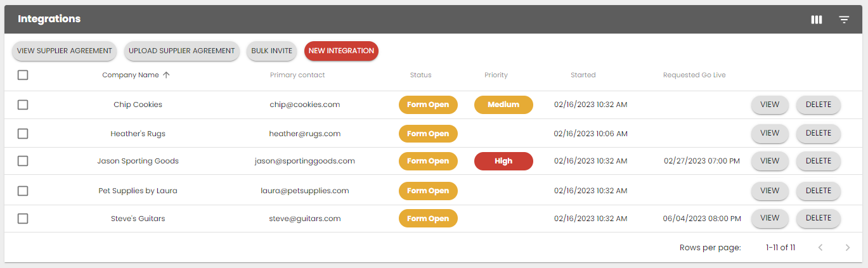This screenshot has height=268, width=868.
Task: Click the Medium priority badge
Action: click(x=503, y=105)
